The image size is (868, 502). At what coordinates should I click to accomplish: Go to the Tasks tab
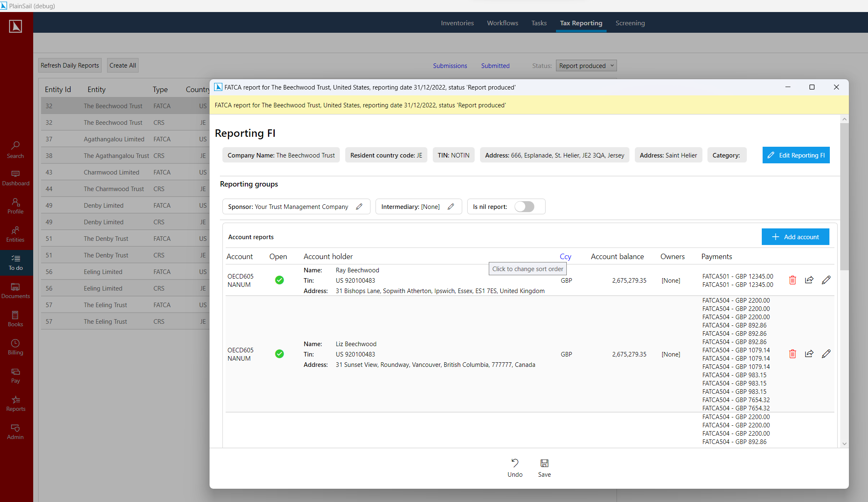[x=539, y=23]
